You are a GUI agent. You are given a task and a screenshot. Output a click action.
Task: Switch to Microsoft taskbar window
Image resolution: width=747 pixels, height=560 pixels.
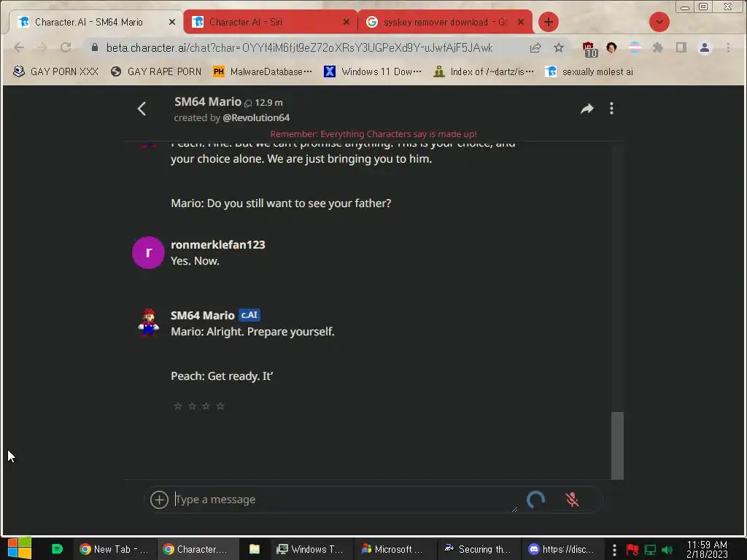pos(393,549)
